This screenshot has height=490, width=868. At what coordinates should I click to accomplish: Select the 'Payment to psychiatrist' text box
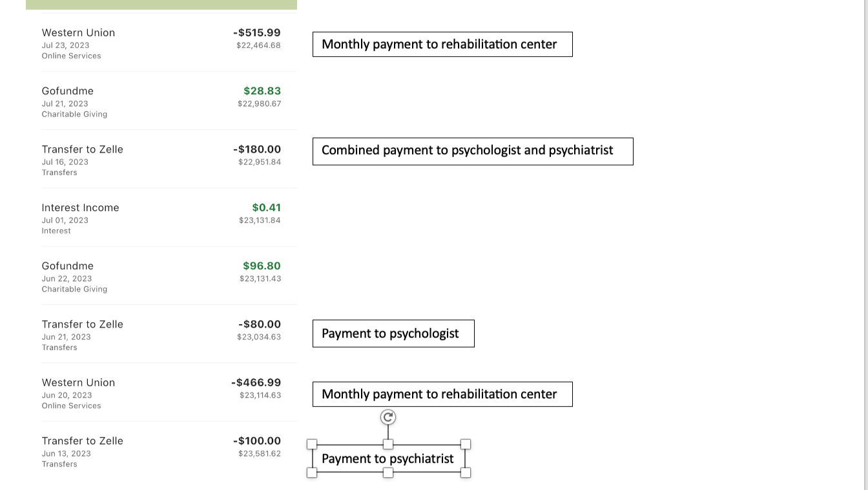tap(388, 458)
